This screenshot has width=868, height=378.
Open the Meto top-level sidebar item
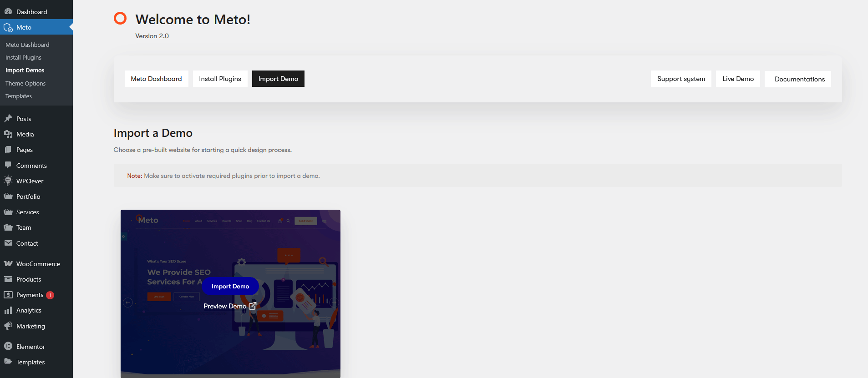(36, 27)
